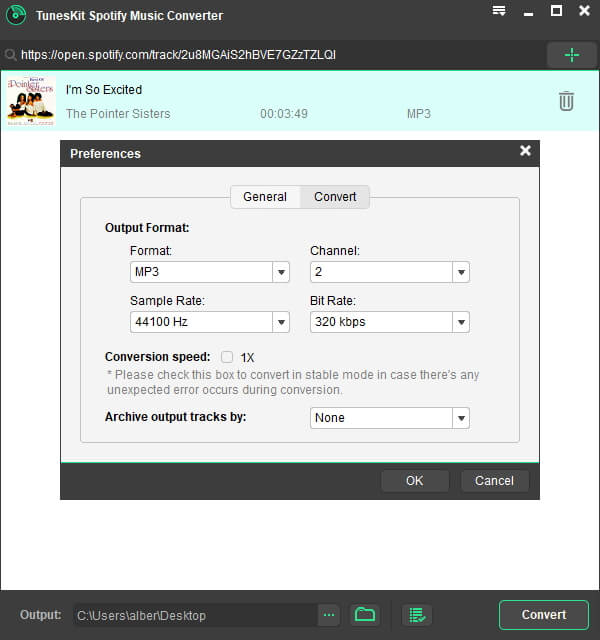Select the track title I'm So Excited
The height and width of the screenshot is (640, 600).
(x=104, y=90)
